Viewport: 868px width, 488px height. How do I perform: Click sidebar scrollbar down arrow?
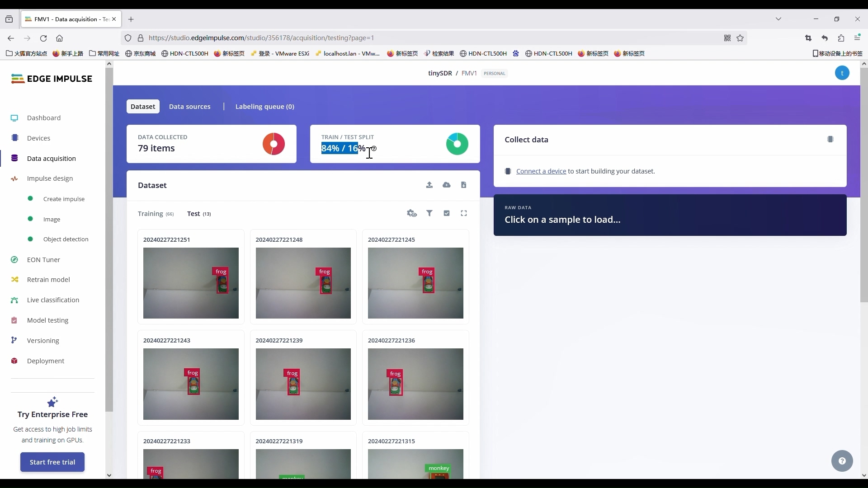109,475
